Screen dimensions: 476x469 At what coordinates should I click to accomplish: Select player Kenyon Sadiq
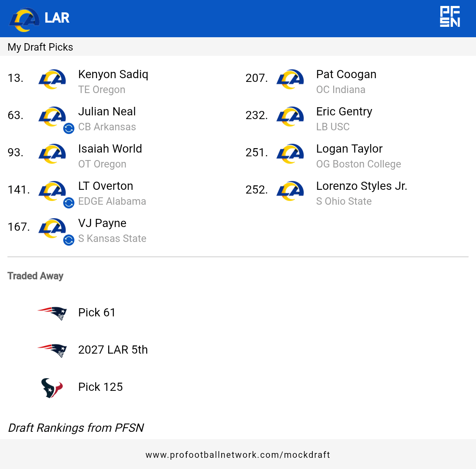(113, 74)
